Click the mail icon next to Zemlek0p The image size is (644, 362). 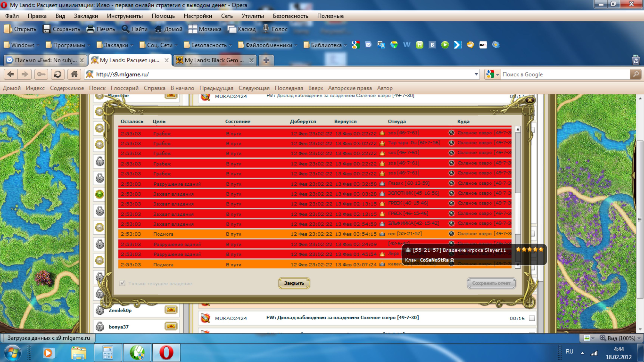click(171, 310)
